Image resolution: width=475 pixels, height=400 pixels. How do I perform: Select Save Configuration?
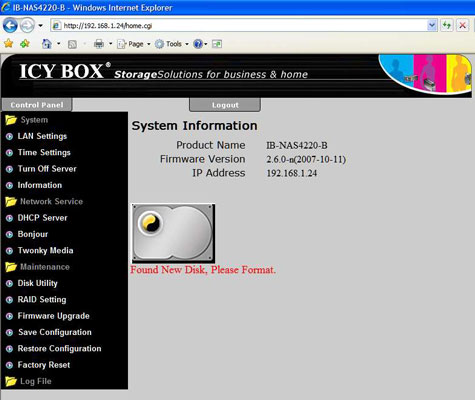pyautogui.click(x=55, y=332)
